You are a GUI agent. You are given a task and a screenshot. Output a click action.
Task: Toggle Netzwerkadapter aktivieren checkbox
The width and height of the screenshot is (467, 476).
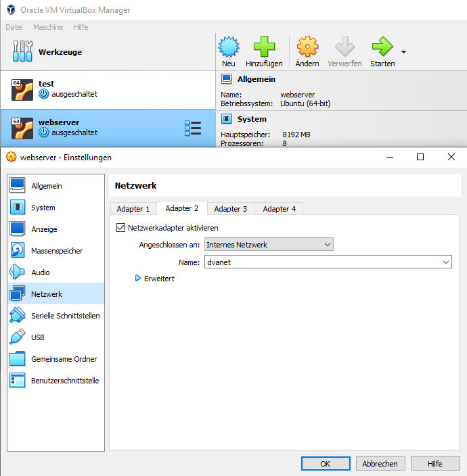pos(120,227)
